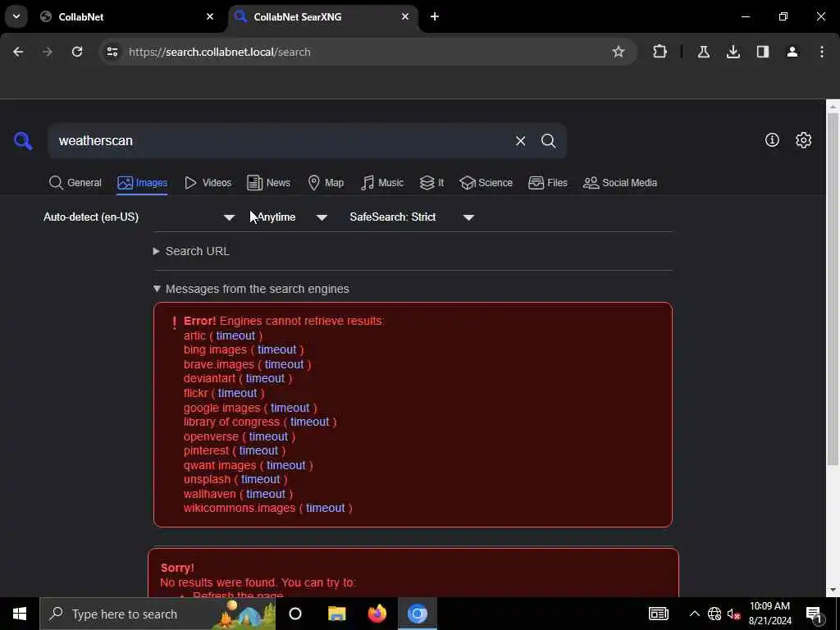Screen dimensions: 840x630
Task: Click timeout link for artic
Action: 235,336
